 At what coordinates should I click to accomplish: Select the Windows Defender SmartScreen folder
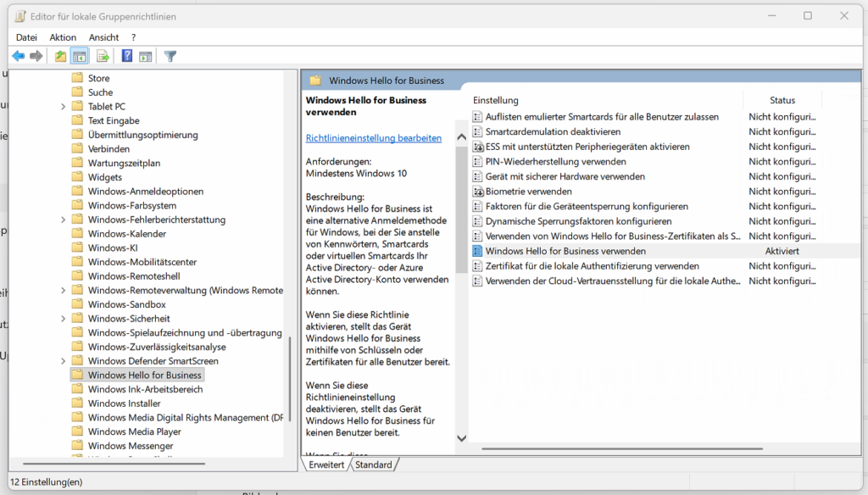(x=153, y=361)
